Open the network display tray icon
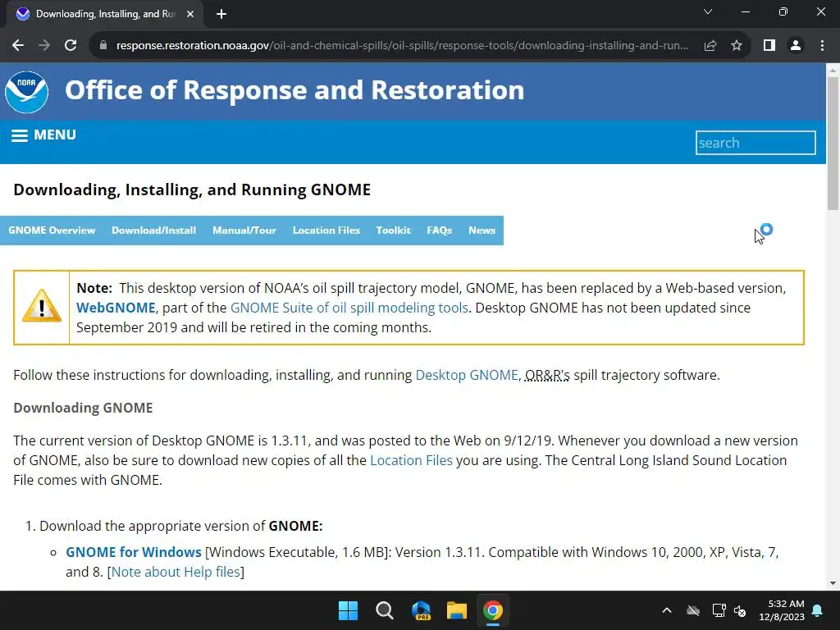The height and width of the screenshot is (630, 840). click(x=719, y=610)
